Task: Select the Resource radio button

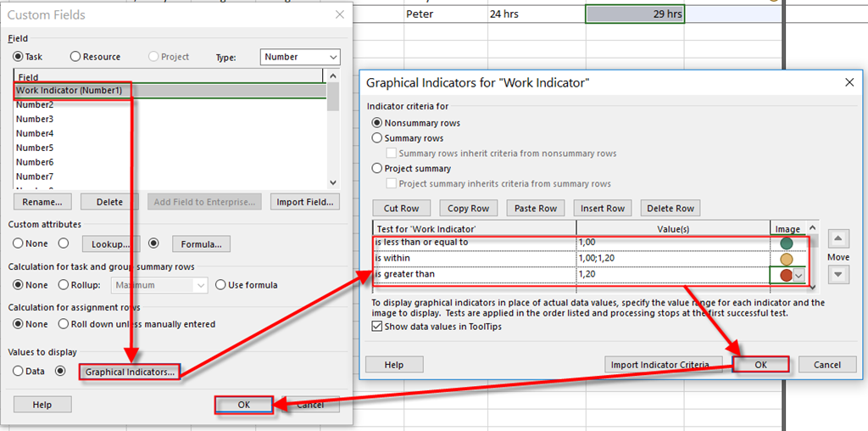Action: [x=75, y=57]
